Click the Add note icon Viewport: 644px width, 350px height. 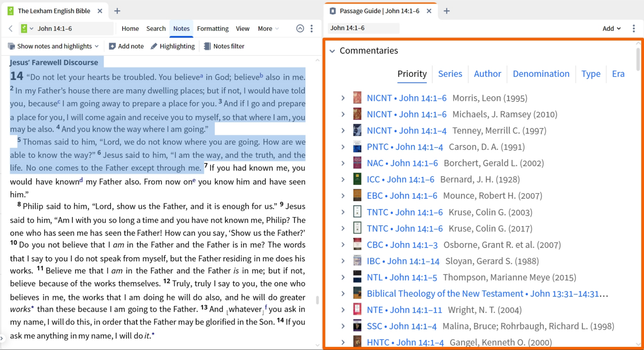coord(113,46)
